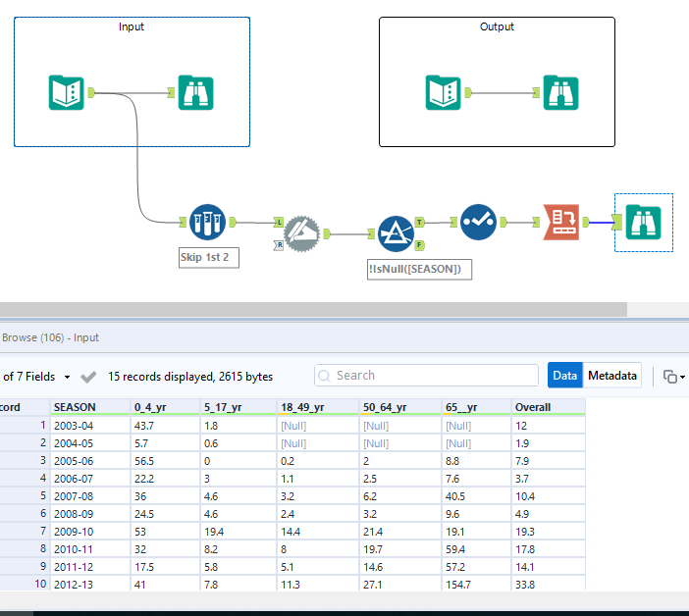Select the Filter tool with IsNull SEASON
The image size is (689, 616).
click(396, 234)
